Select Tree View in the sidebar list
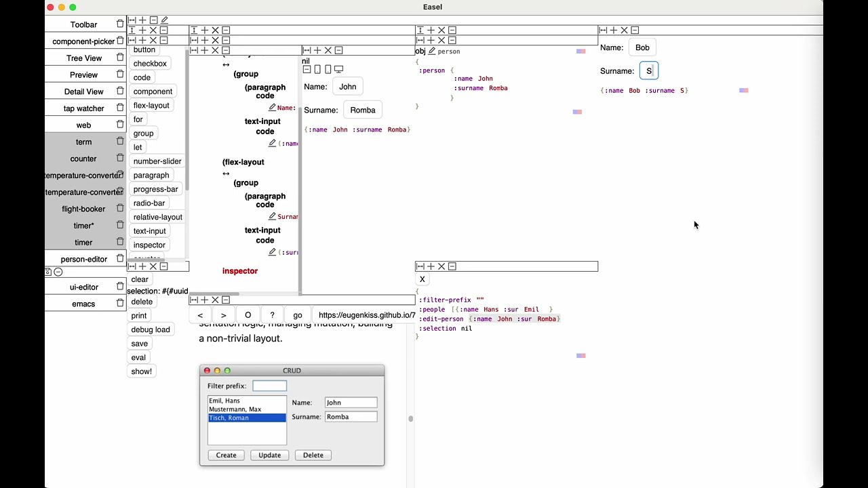The height and width of the screenshot is (488, 868). point(83,58)
